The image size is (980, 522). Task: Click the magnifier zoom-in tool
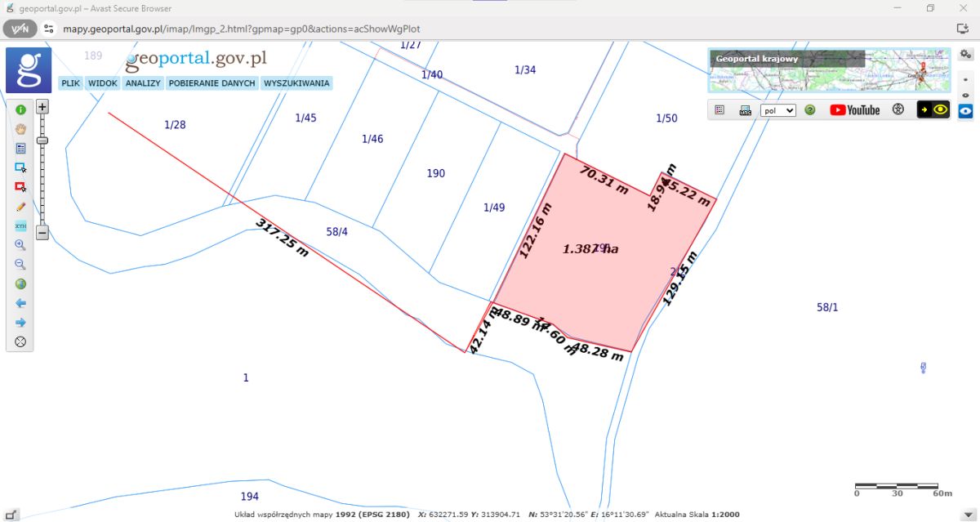(20, 245)
